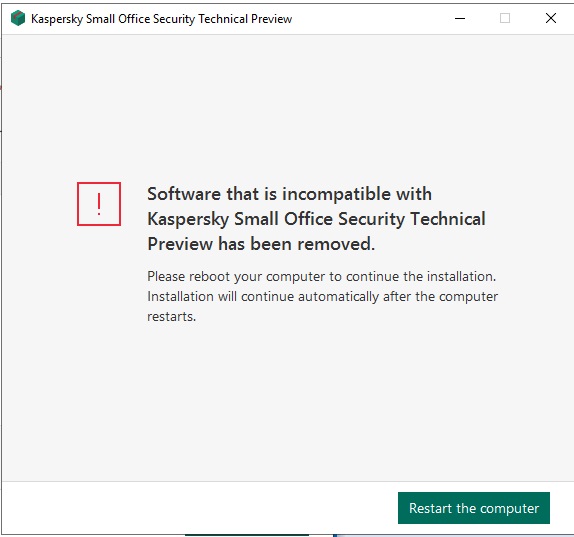Image resolution: width=574 pixels, height=537 pixels.
Task: Click the blank grey area above the warning message
Action: (287, 108)
